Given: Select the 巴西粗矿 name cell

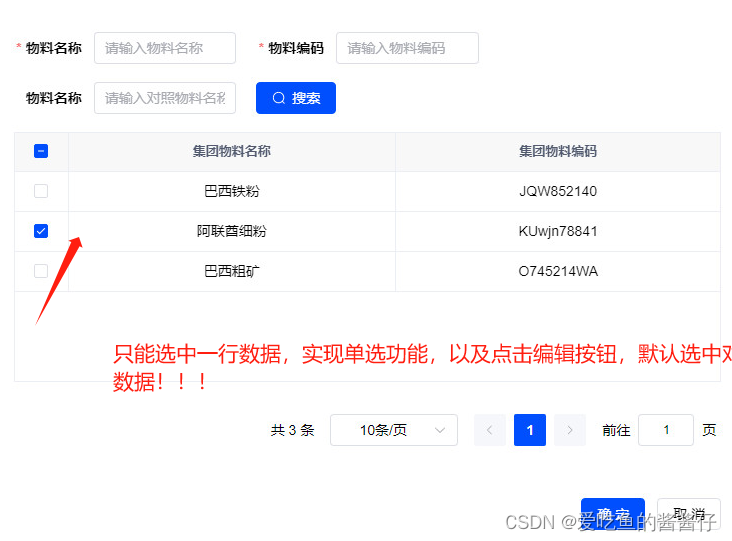Looking at the screenshot, I should [232, 272].
